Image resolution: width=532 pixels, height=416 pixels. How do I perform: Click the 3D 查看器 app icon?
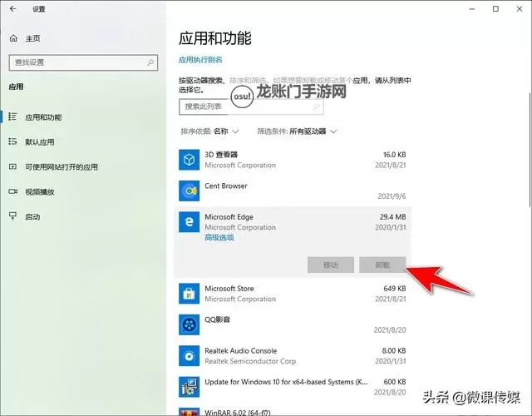coord(189,160)
